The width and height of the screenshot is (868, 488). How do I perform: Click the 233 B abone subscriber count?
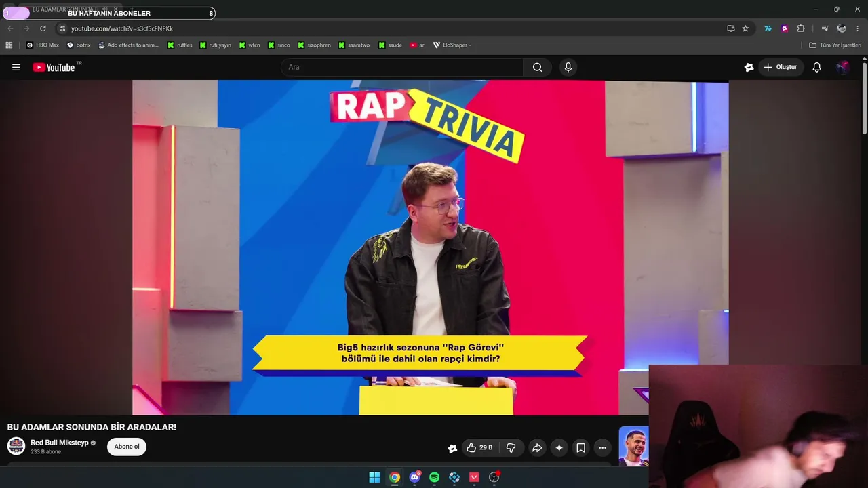45,452
